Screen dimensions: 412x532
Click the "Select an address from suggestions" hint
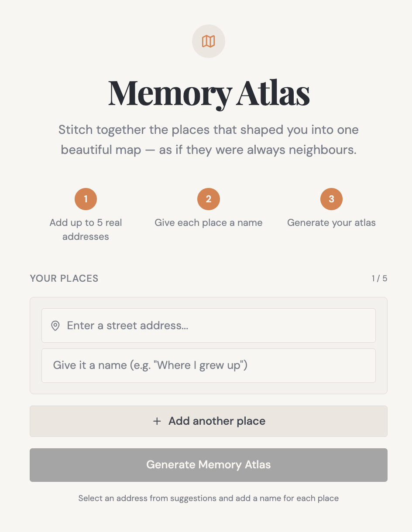click(209, 498)
